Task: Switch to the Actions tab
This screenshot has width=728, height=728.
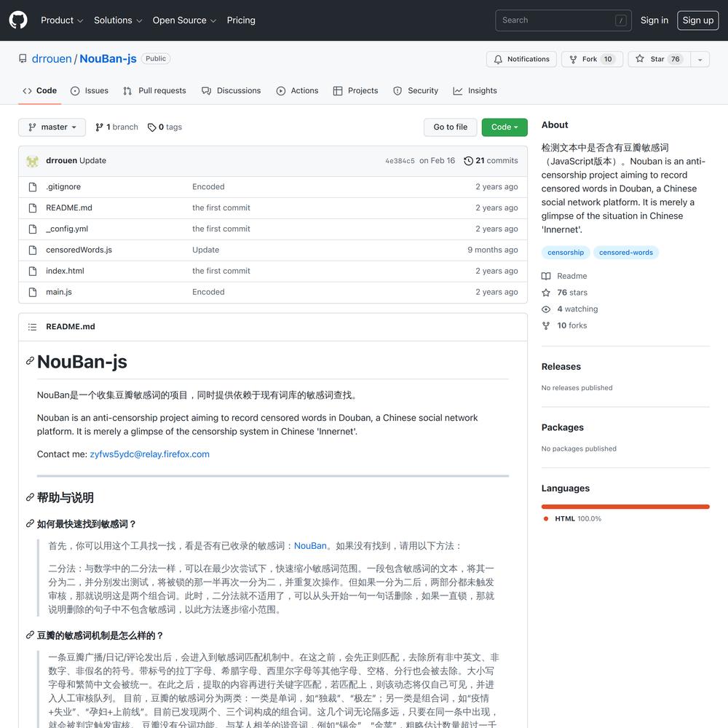Action: [297, 91]
